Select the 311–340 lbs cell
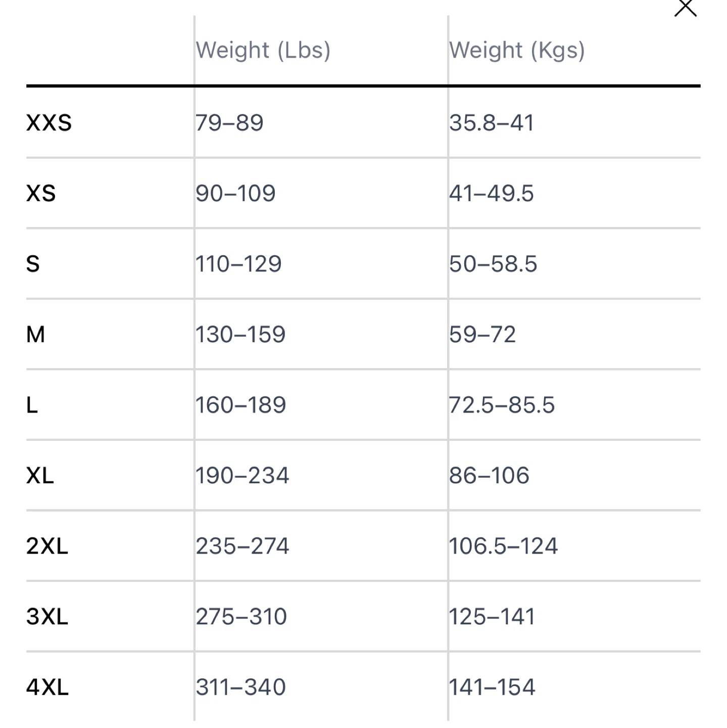727x728 pixels. [241, 687]
